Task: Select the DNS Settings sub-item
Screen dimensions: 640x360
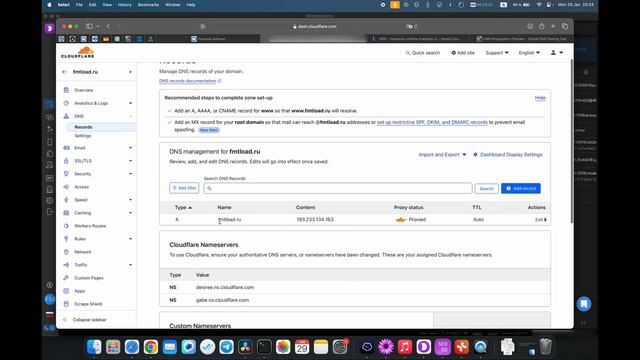Action: pos(82,136)
